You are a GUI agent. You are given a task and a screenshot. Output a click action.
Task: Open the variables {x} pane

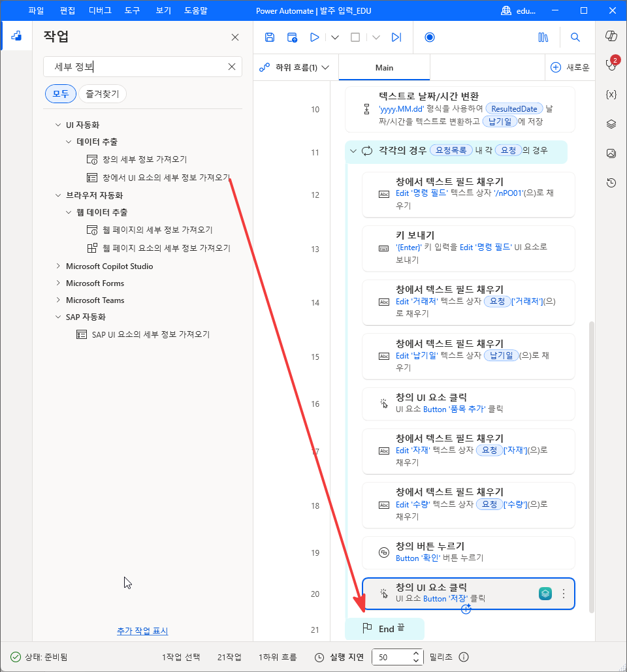point(611,94)
